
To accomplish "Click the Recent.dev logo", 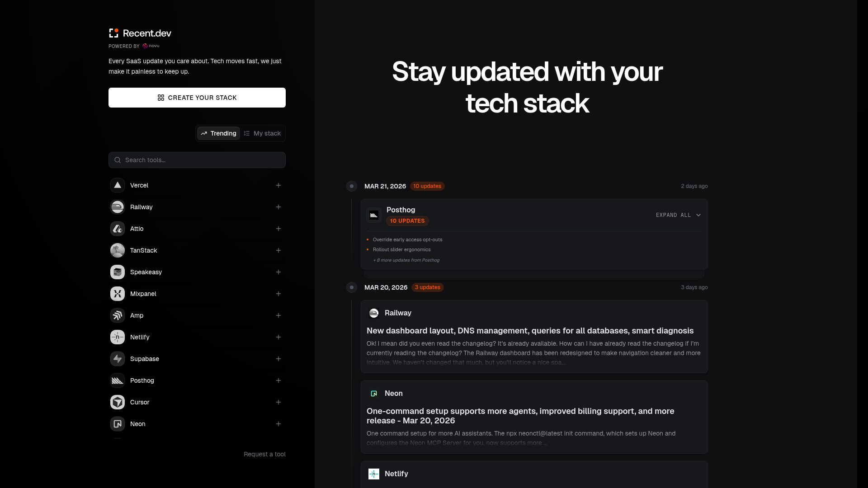I will pos(139,33).
